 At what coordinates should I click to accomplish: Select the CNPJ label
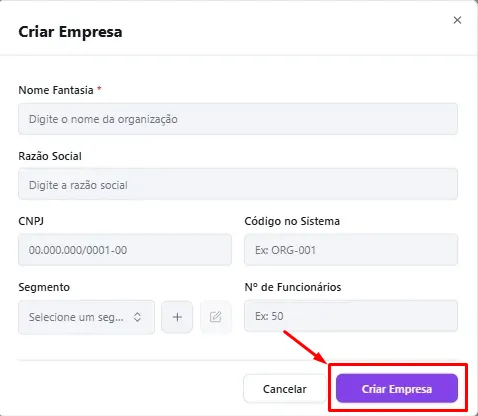click(31, 221)
